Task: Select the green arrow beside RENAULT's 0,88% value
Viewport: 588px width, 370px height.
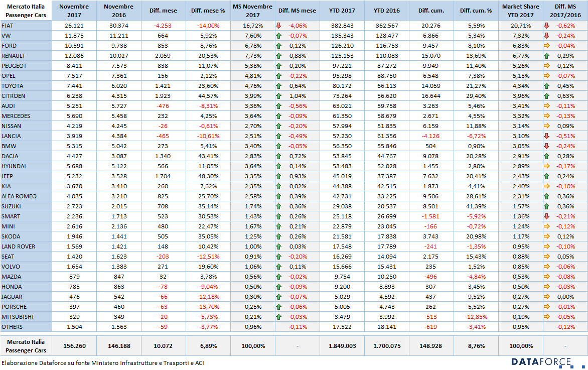Action: (x=278, y=56)
